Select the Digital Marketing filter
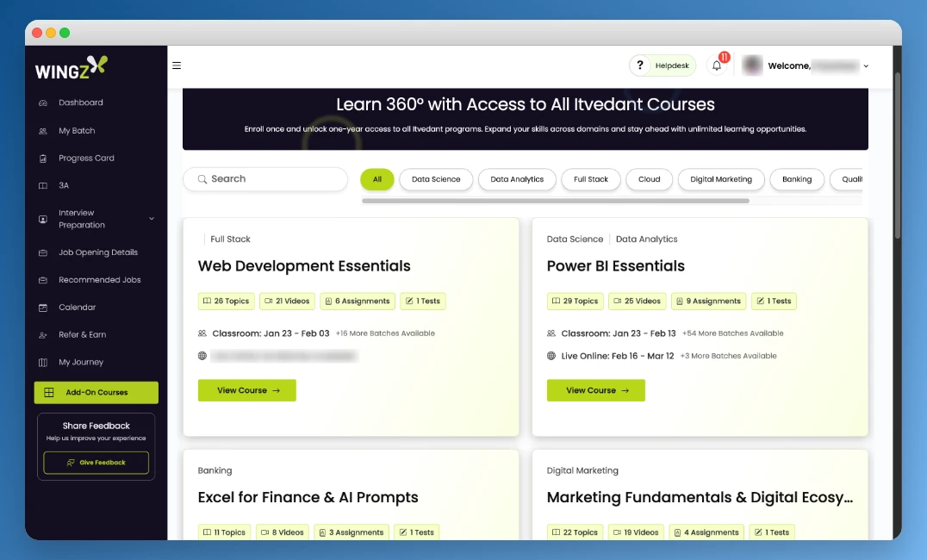This screenshot has width=927, height=560. pos(720,179)
